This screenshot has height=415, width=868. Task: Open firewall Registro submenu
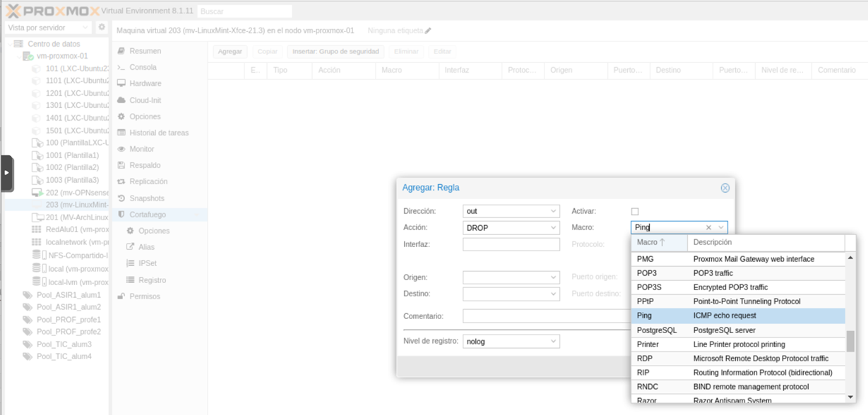point(152,280)
